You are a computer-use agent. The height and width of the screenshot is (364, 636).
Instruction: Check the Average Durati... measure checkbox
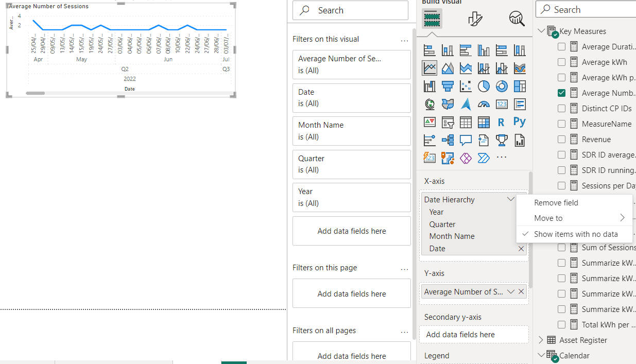[x=561, y=47]
